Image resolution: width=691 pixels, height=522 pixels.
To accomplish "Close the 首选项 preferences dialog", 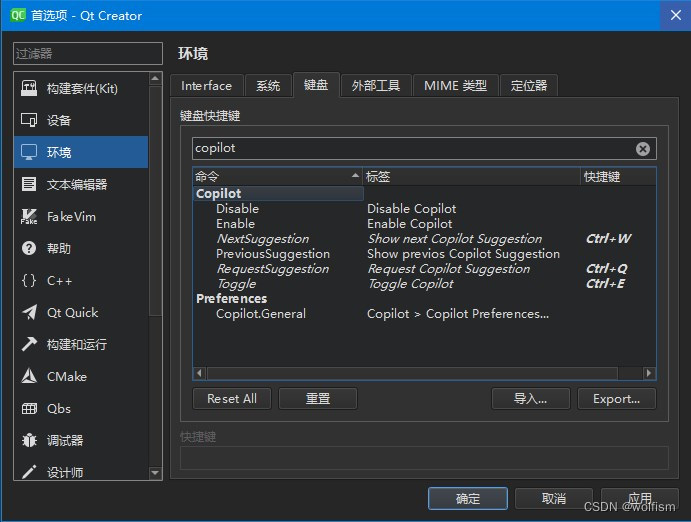I will pos(676,15).
